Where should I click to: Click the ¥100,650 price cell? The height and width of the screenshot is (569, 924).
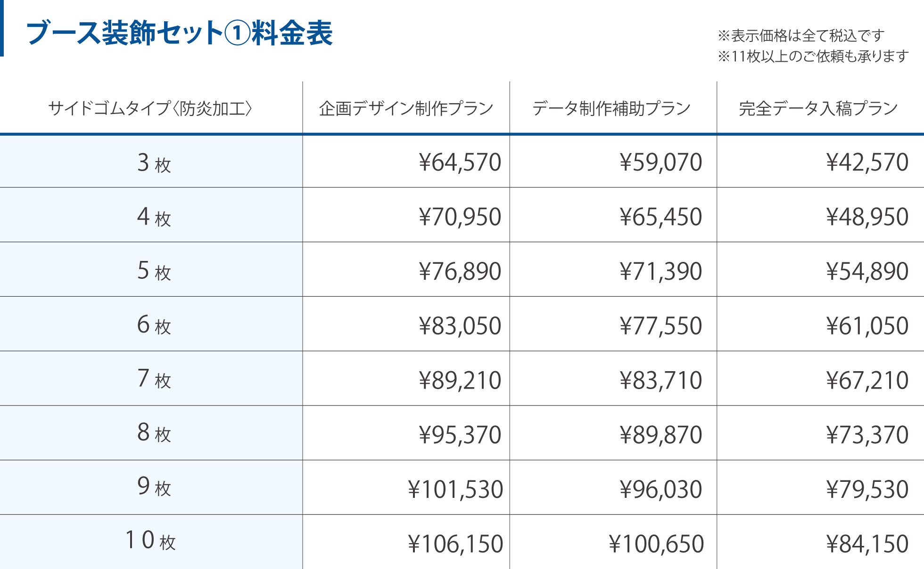(656, 544)
